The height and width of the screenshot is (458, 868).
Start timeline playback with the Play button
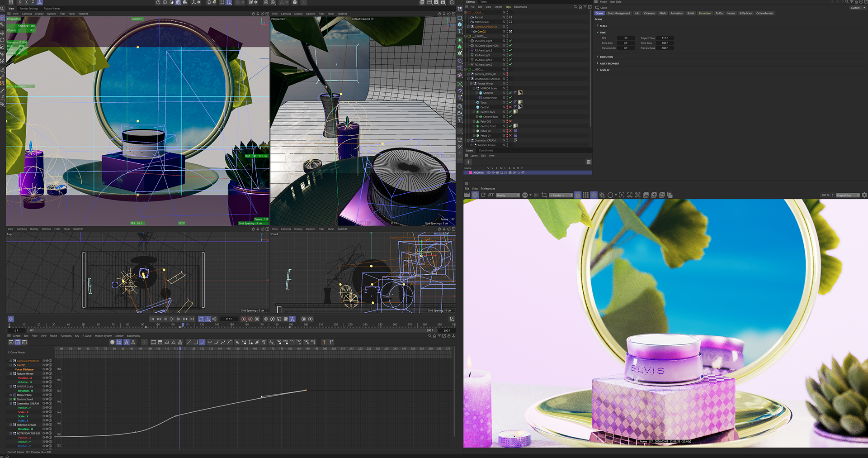tap(172, 319)
